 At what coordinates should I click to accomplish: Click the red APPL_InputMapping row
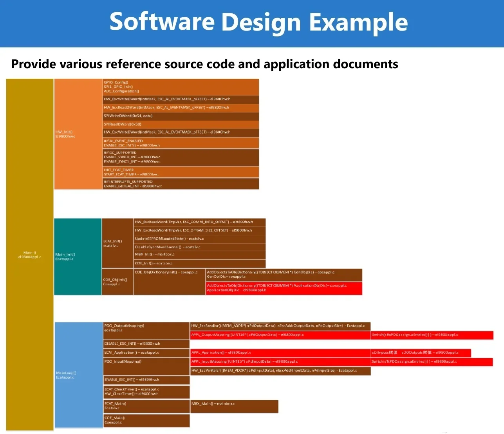(x=280, y=362)
